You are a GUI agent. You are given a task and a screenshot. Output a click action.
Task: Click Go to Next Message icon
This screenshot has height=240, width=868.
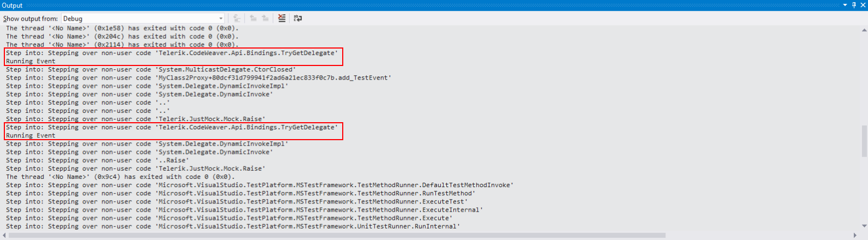265,18
